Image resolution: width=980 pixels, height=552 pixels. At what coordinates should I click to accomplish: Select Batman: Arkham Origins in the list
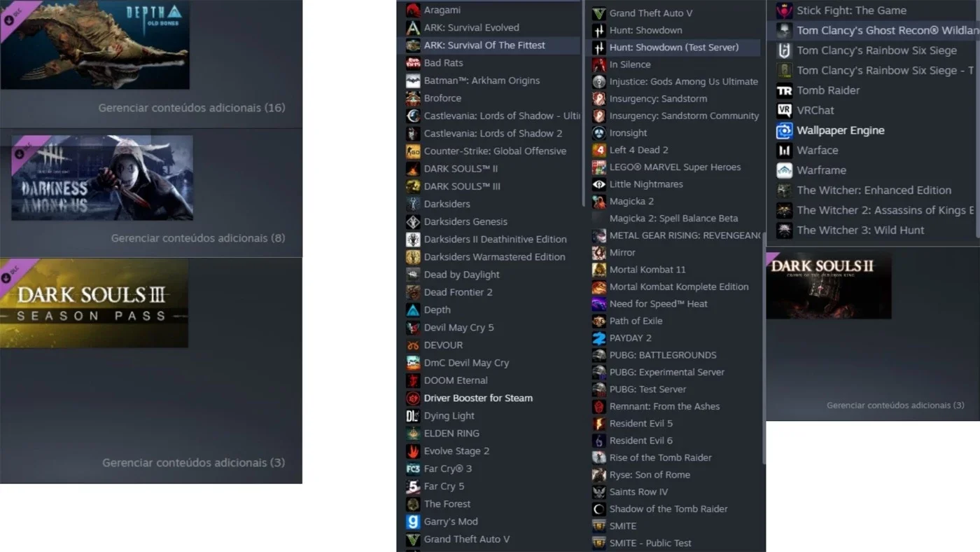click(482, 81)
